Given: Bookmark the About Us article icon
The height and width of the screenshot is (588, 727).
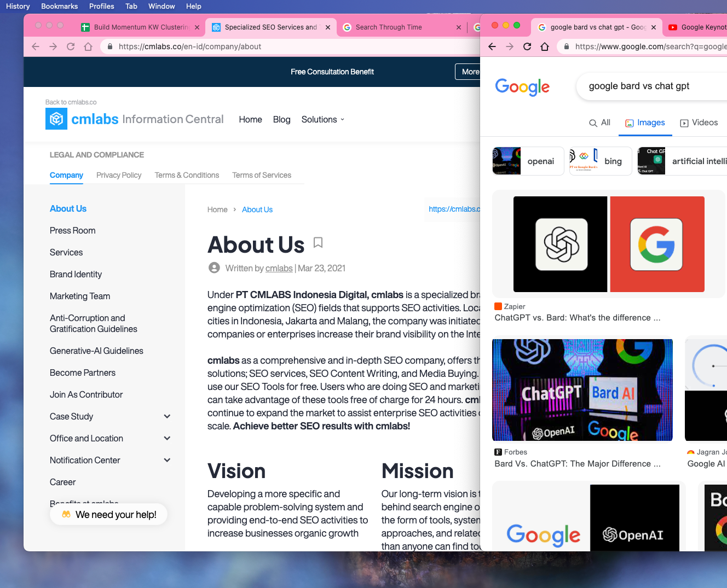Looking at the screenshot, I should point(318,242).
